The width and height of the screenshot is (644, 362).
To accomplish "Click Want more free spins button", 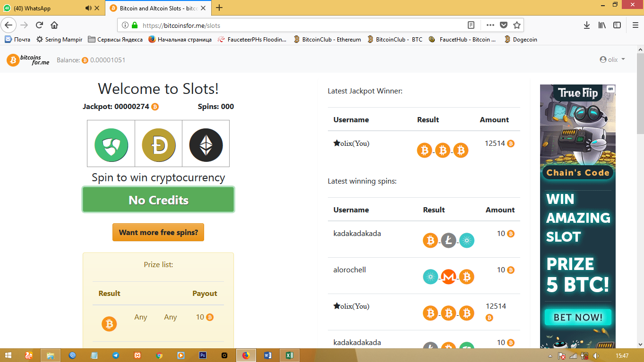I will [158, 232].
